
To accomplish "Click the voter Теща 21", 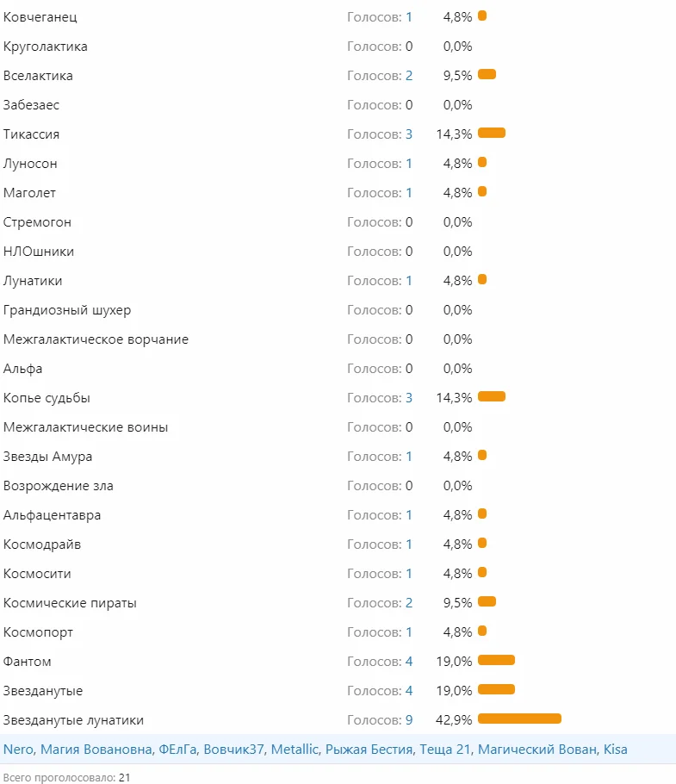I will [x=445, y=750].
